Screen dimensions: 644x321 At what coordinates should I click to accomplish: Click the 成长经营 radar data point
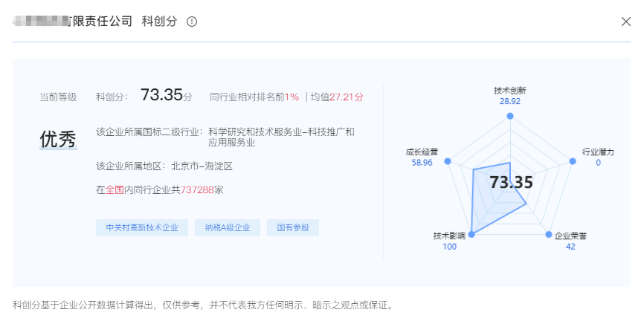pos(447,160)
